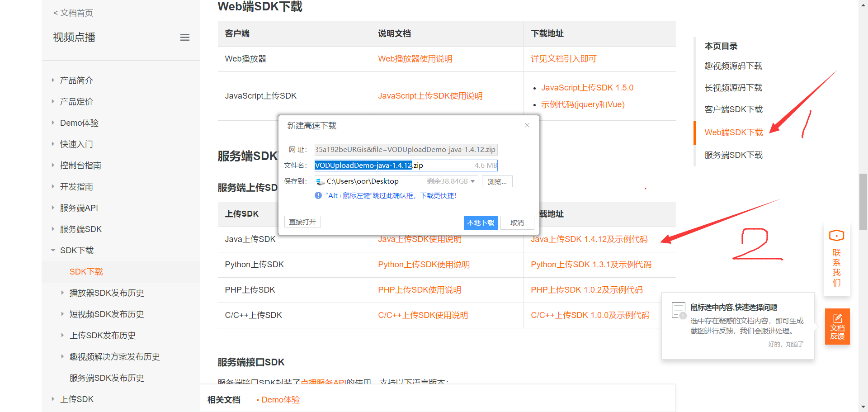
Task: Select the VODUploadDemo-java-1.4.12.zip filename field
Action: pyautogui.click(x=389, y=165)
